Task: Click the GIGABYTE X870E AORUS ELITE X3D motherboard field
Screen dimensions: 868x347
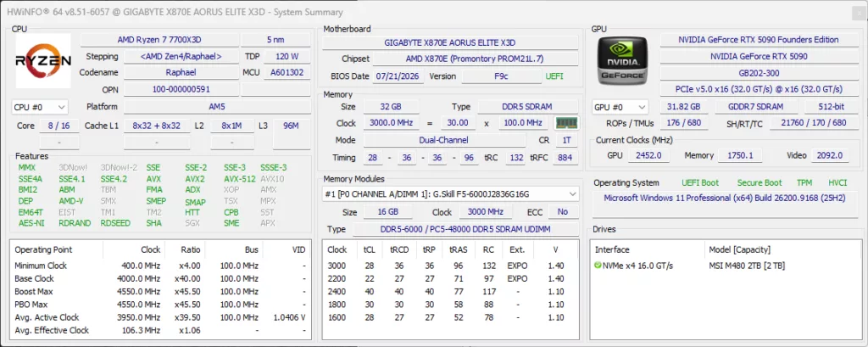Action: point(449,42)
